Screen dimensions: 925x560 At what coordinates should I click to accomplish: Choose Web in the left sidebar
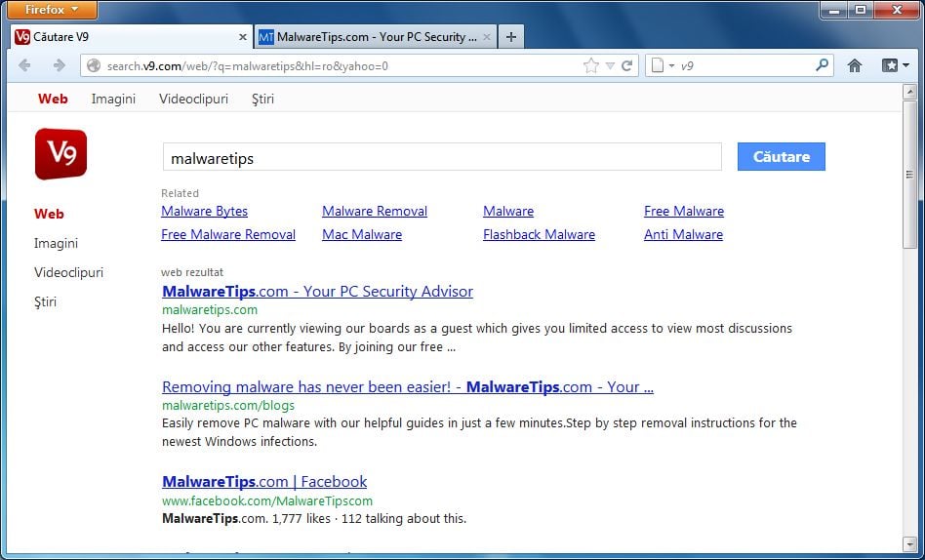(49, 215)
